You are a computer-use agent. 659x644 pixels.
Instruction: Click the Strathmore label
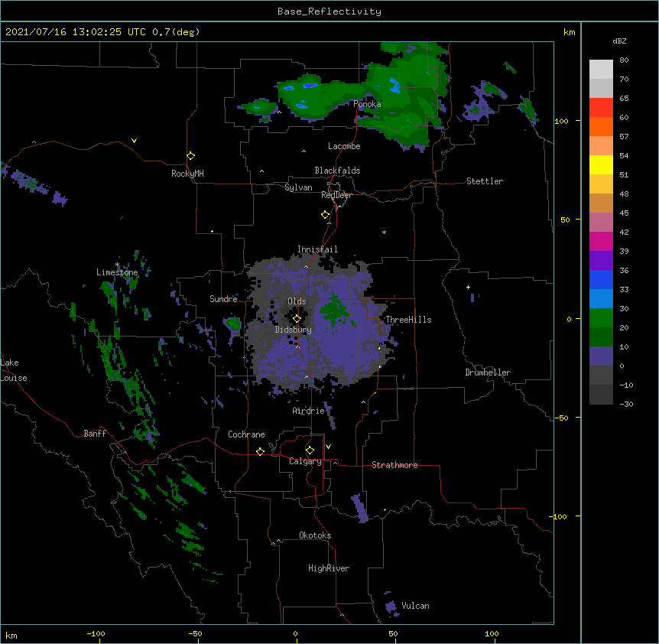click(394, 465)
